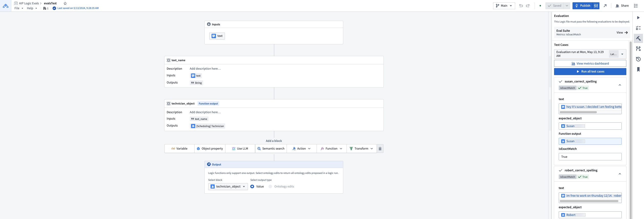Click the saved checkmark icon next to last saved
The width and height of the screenshot is (644, 219).
pos(54,8)
